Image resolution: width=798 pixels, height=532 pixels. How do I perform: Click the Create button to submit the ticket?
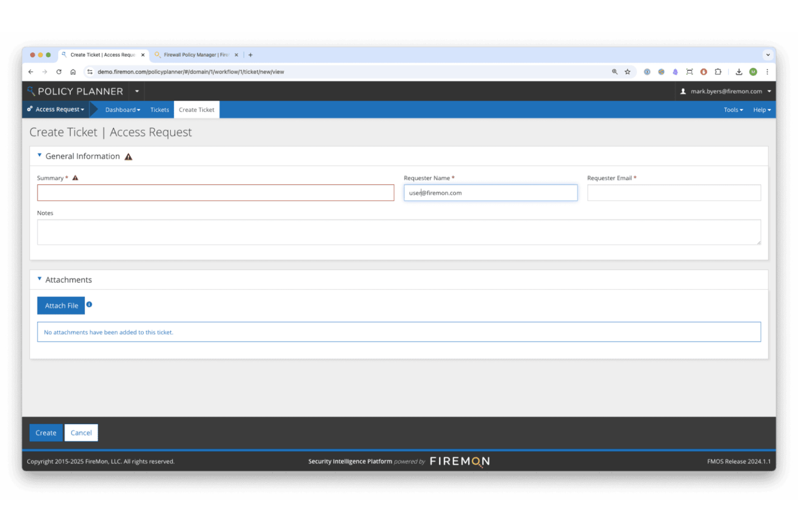click(x=46, y=432)
